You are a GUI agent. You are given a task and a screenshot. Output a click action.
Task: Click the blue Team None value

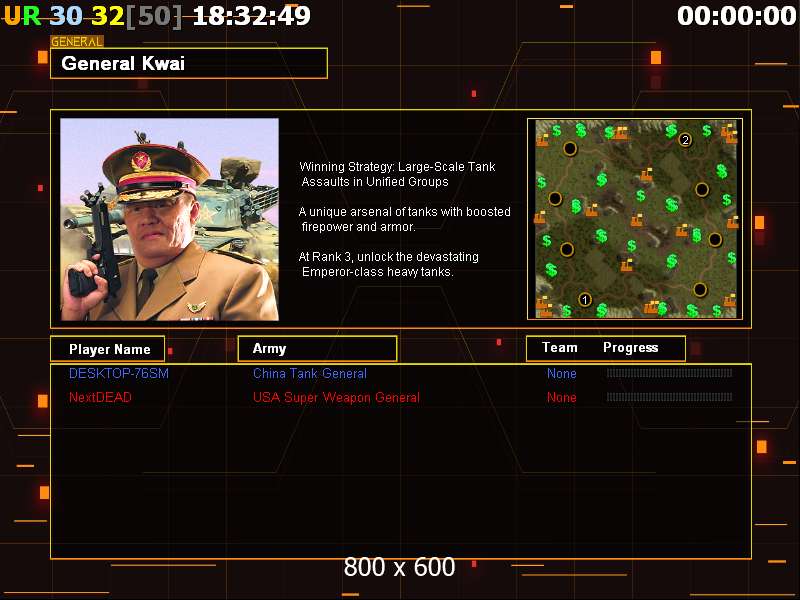coord(562,374)
